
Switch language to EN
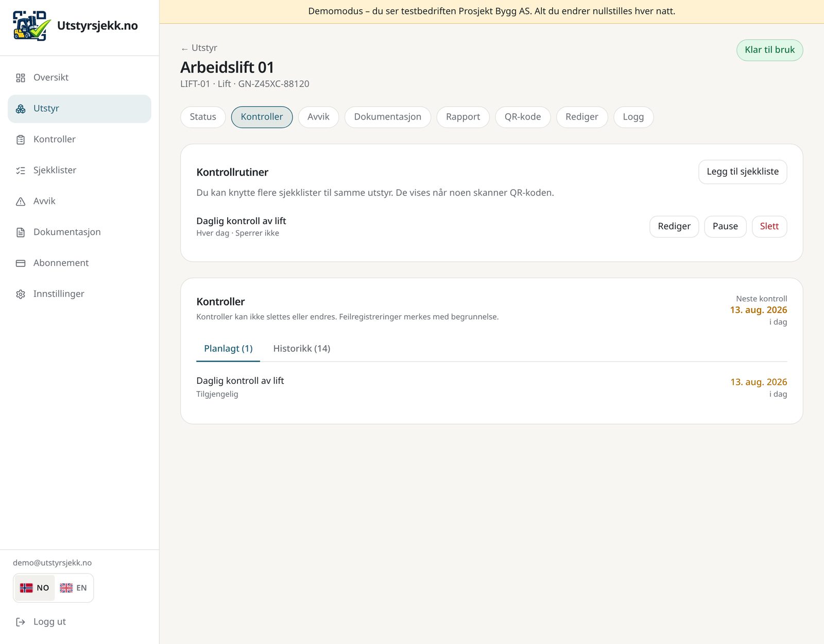[74, 588]
